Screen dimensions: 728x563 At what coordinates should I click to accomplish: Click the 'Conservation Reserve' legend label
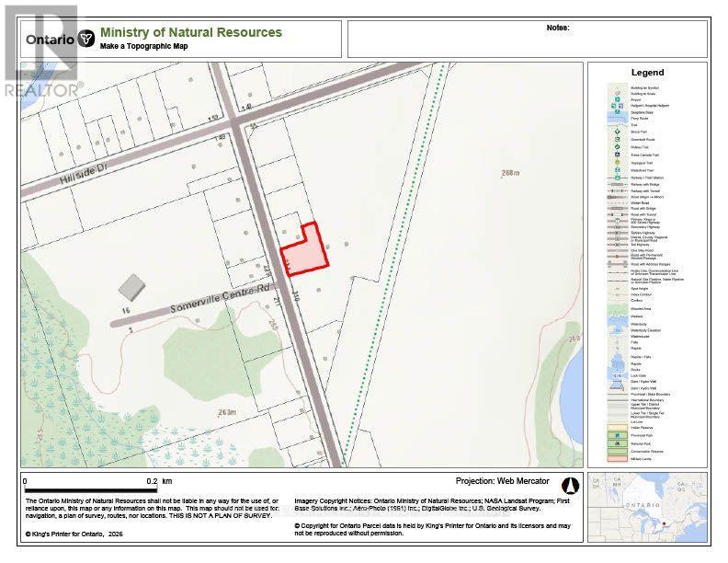click(x=647, y=451)
